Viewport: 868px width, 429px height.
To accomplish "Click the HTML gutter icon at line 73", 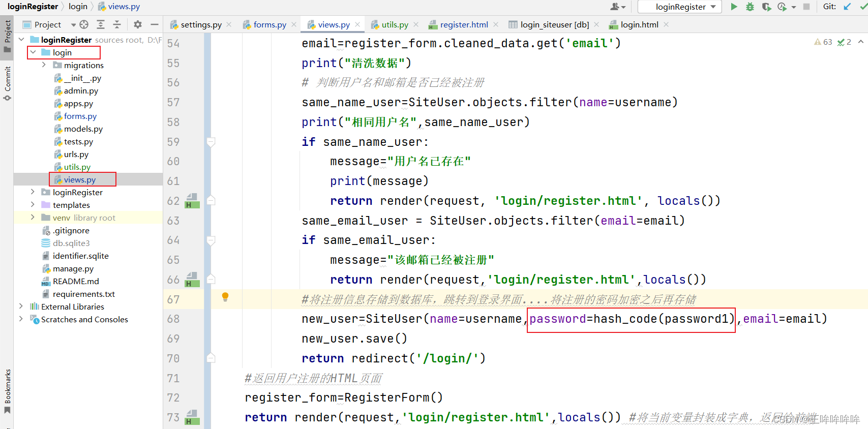I will tap(192, 417).
